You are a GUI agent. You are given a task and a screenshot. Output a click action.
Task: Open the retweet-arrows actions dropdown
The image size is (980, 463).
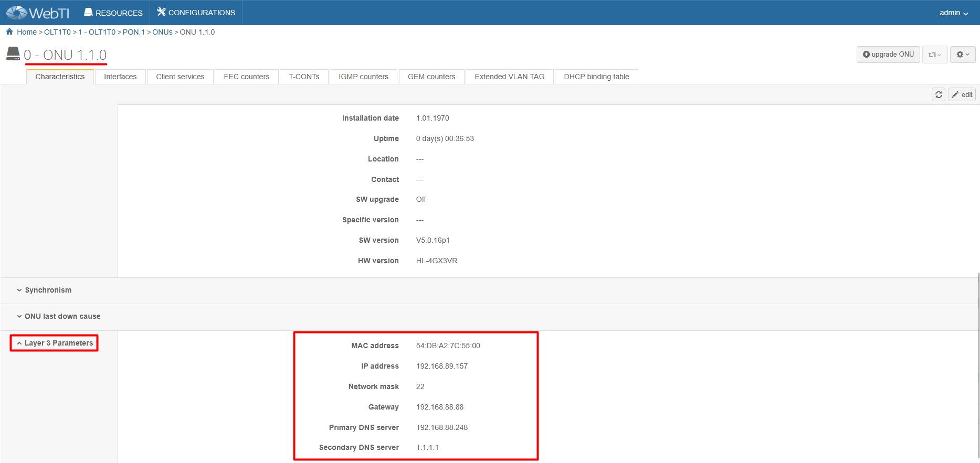[x=935, y=55]
